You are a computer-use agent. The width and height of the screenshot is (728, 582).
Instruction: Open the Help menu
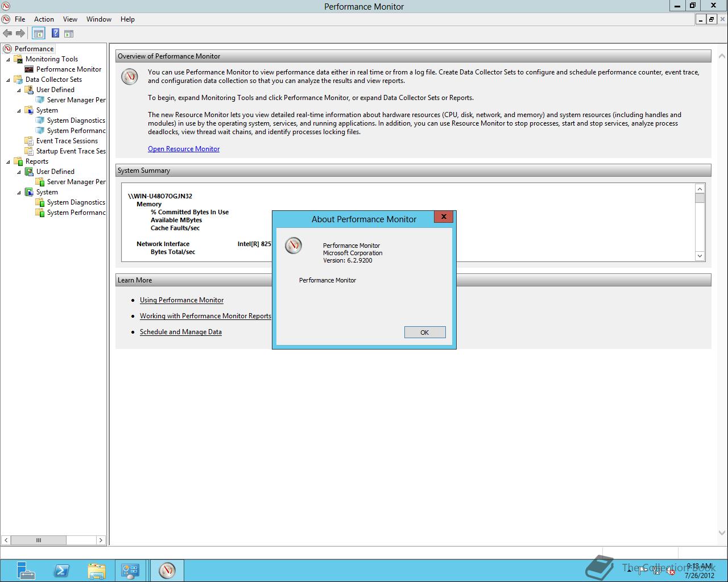coord(127,19)
